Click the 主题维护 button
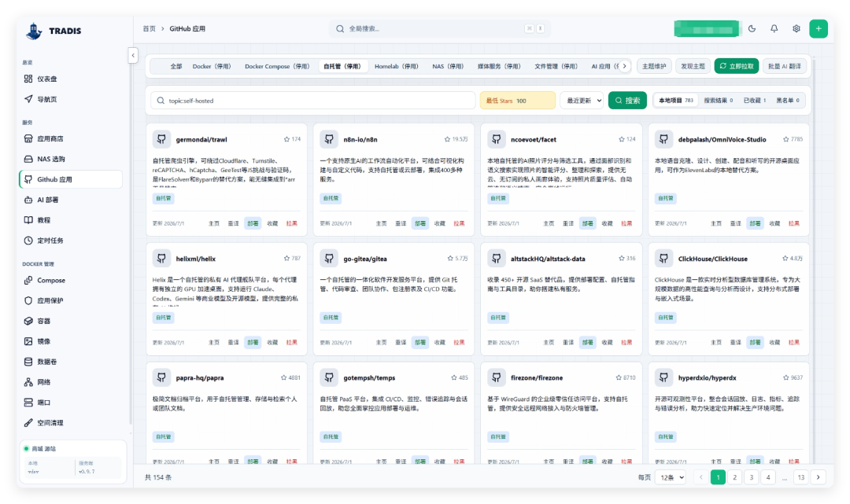The height and width of the screenshot is (504, 850). 654,66
